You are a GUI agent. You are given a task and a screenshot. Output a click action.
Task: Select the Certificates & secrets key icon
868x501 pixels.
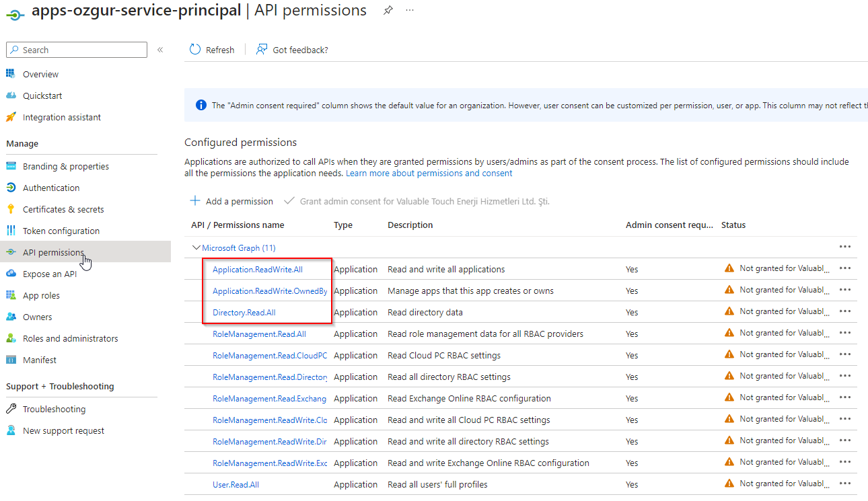click(x=13, y=208)
